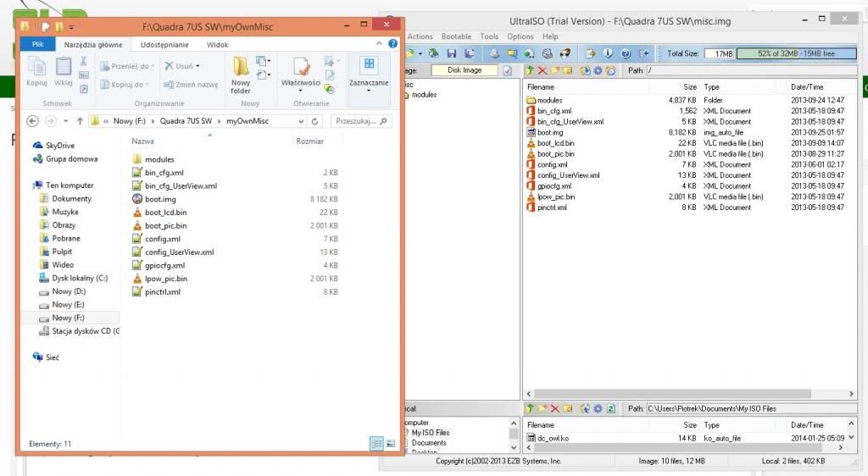Sort by the Rozmiar column header in Explorer
This screenshot has height=476, width=868.
310,141
